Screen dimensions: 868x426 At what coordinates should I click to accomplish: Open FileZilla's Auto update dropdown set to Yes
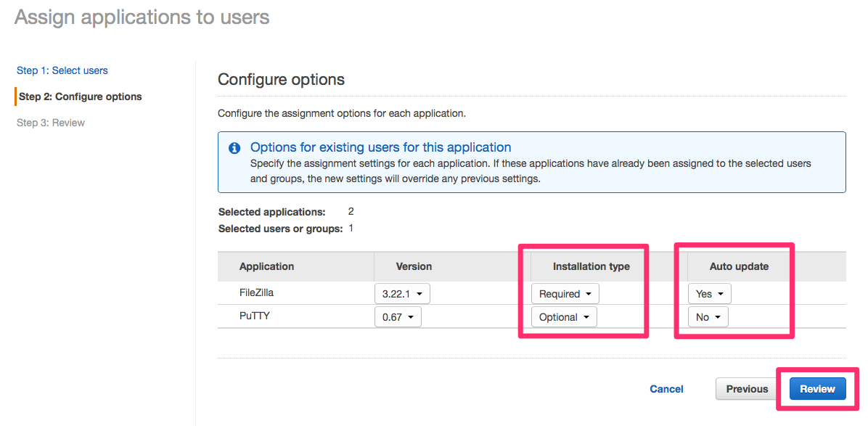tap(709, 293)
